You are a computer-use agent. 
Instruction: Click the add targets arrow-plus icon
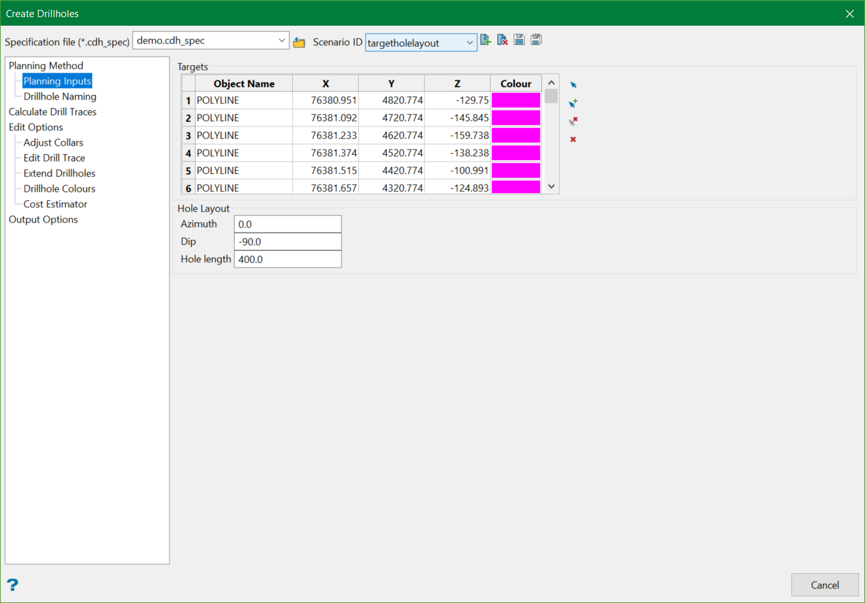pos(573,103)
